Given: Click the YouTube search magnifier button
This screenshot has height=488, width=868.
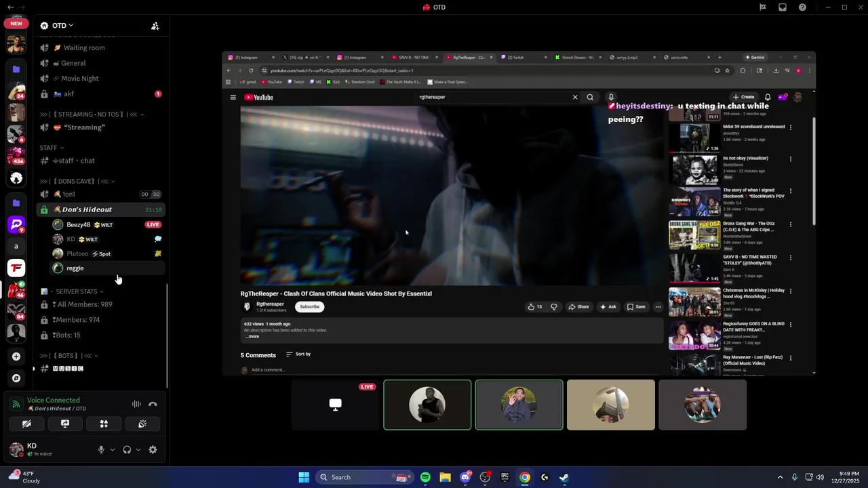Looking at the screenshot, I should 590,97.
